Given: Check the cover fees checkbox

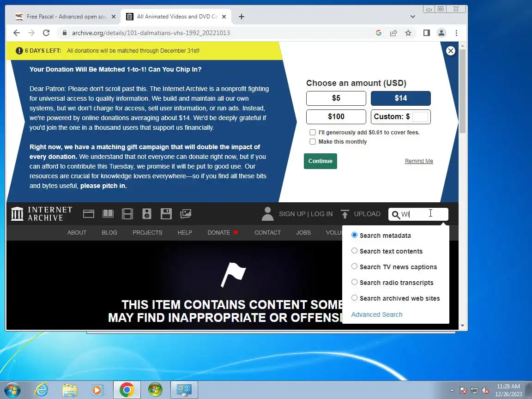Looking at the screenshot, I should click(313, 133).
